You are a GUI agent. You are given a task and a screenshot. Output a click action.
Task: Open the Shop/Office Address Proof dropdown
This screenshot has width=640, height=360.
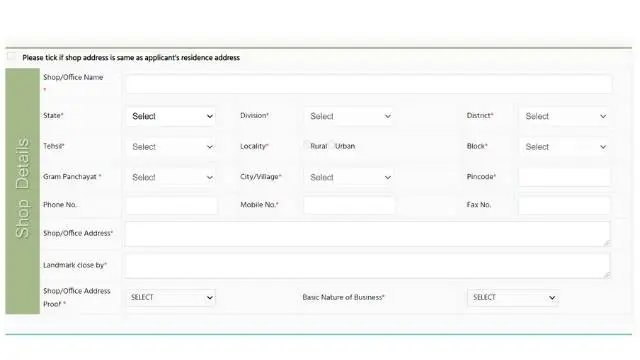(x=171, y=298)
